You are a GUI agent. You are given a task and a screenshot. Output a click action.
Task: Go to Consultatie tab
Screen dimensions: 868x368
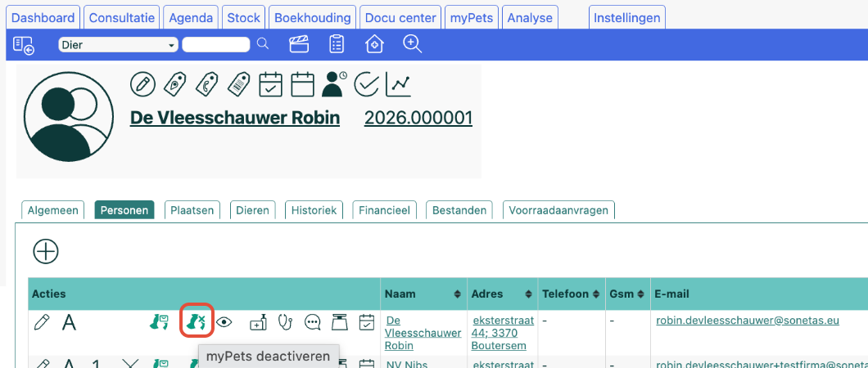point(122,18)
